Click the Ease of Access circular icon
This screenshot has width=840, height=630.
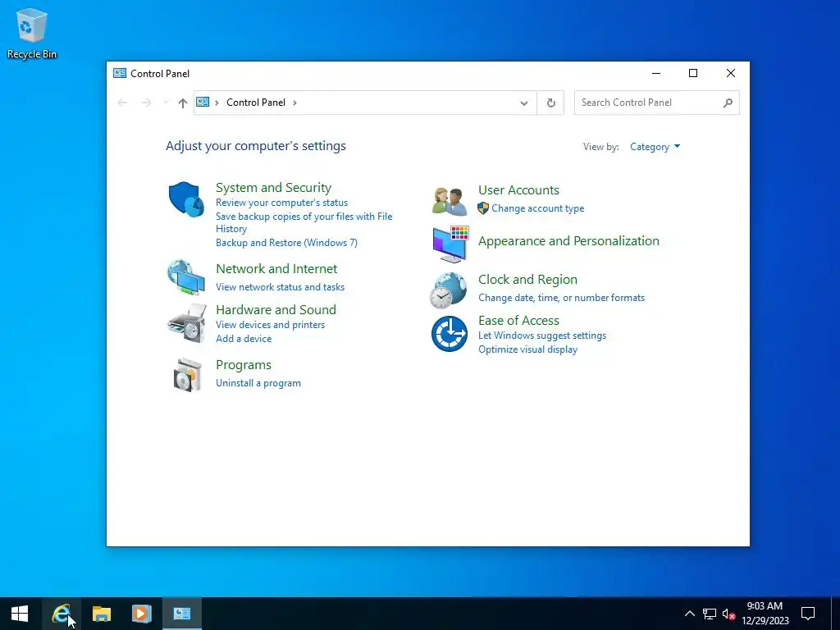point(449,334)
